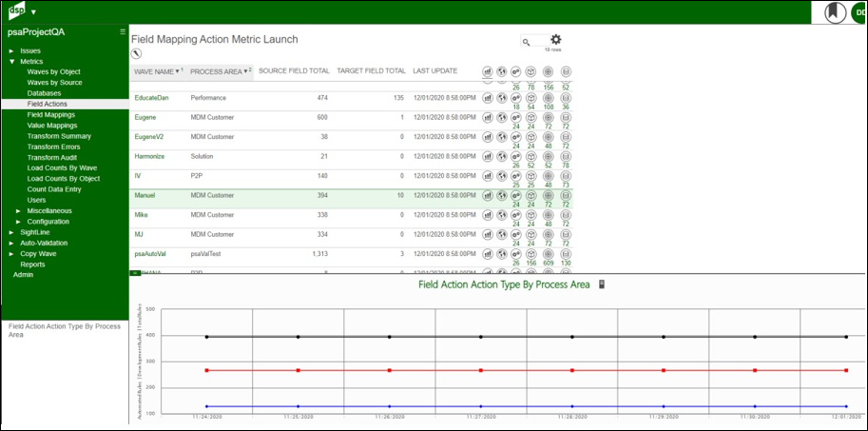Open Databases in the sidebar
This screenshot has width=868, height=431.
click(44, 93)
